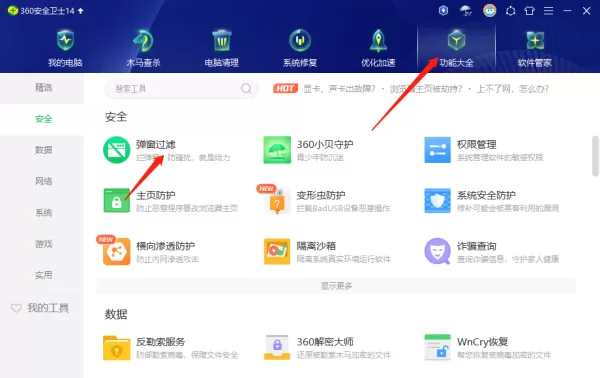600x378 pixels.
Task: Launch WnCry恢复 recovery icon
Action: [x=438, y=347]
